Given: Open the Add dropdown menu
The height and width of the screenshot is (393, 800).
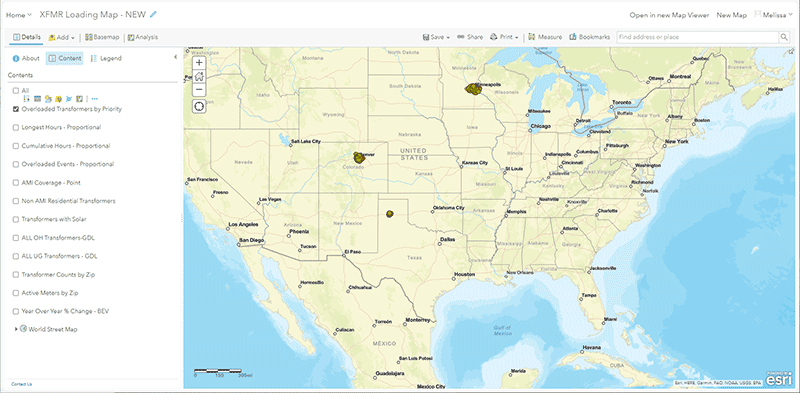Looking at the screenshot, I should pyautogui.click(x=62, y=37).
